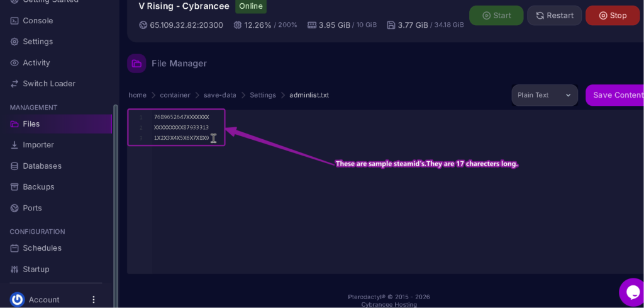Click the disk usage save icon
Viewport: 644px width, 308px height.
tap(391, 25)
